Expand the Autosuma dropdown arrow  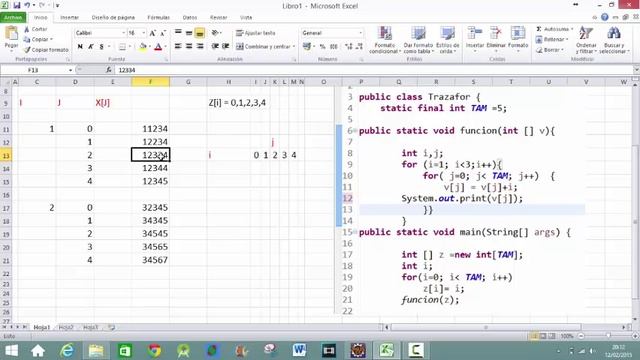point(572,29)
